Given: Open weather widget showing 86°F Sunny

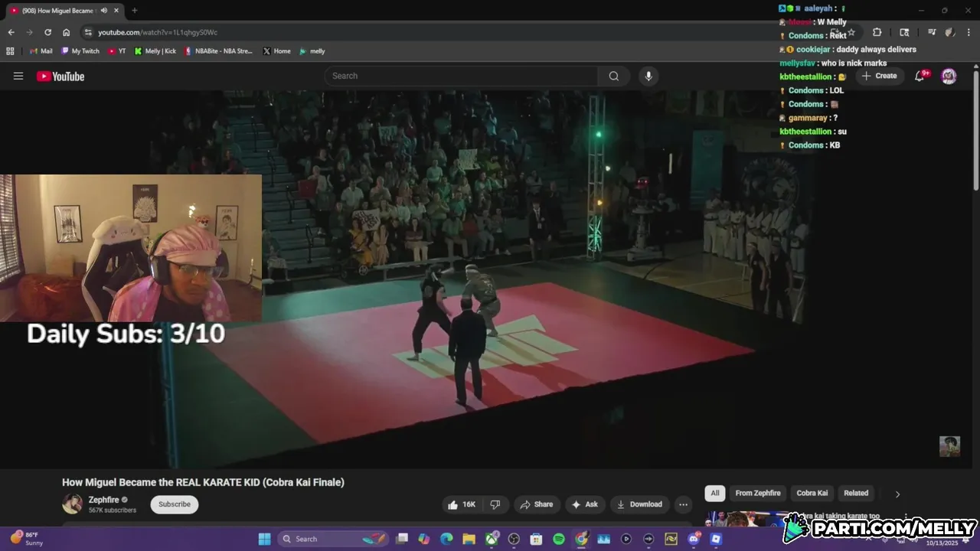Looking at the screenshot, I should pyautogui.click(x=27, y=539).
